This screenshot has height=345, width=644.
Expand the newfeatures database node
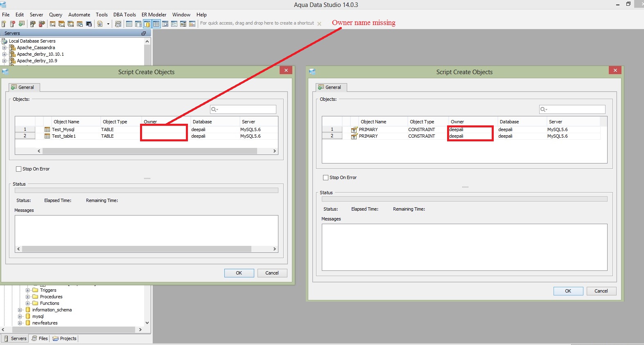coord(20,323)
